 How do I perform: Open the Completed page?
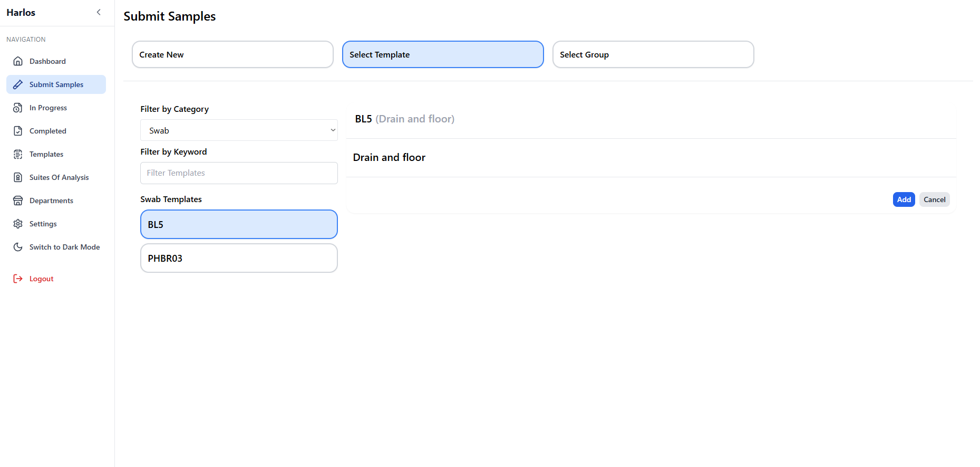[x=56, y=131]
